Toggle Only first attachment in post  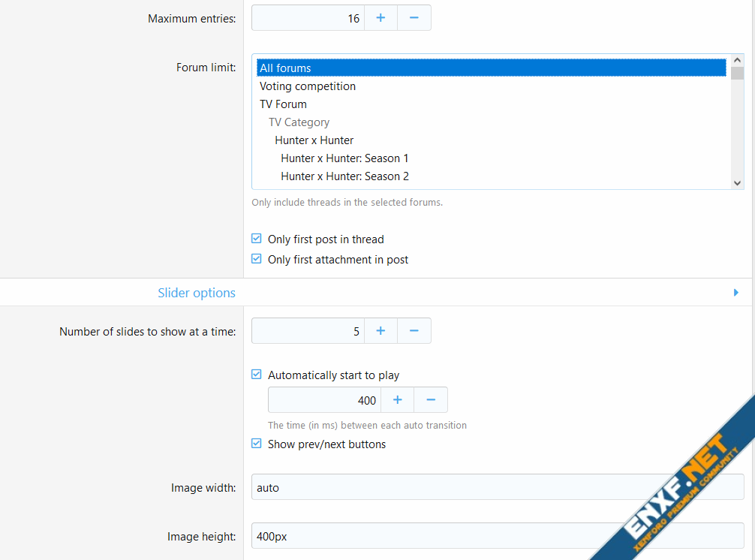point(257,260)
